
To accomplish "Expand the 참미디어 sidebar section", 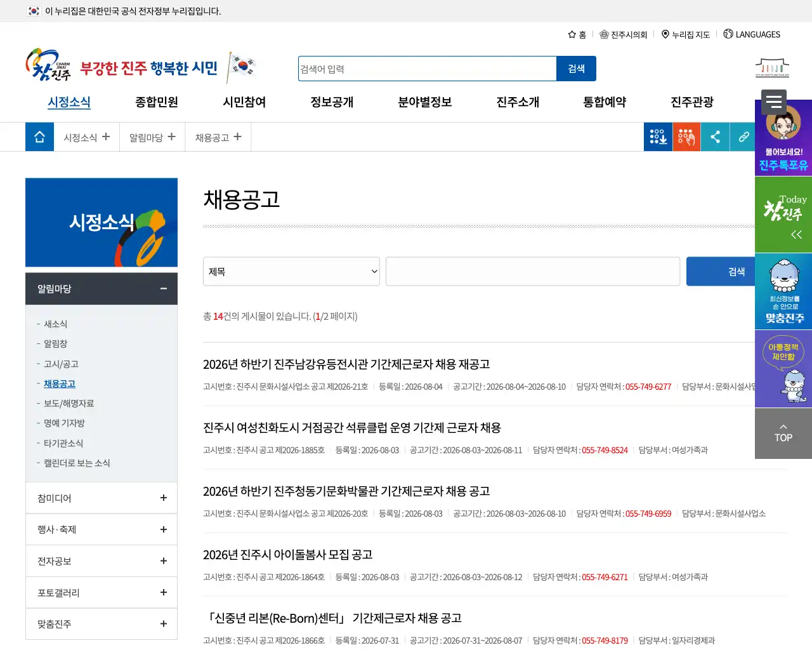I will pos(101,498).
